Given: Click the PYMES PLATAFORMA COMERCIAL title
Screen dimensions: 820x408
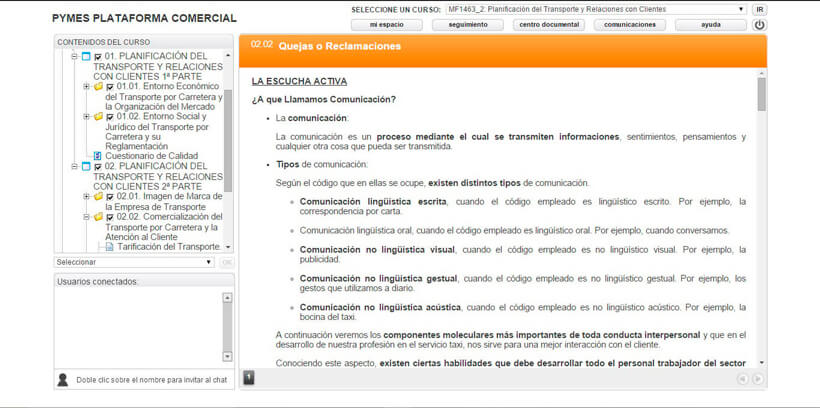Looking at the screenshot, I should coord(144,18).
